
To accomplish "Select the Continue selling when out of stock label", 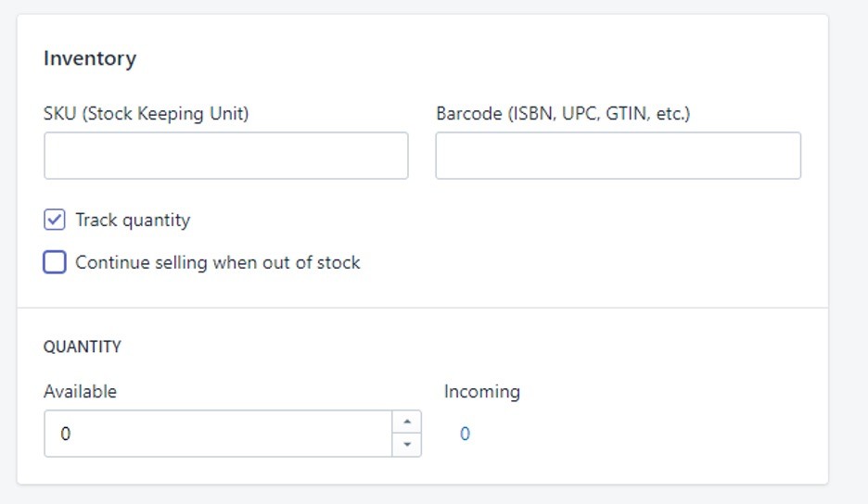I will click(x=218, y=262).
